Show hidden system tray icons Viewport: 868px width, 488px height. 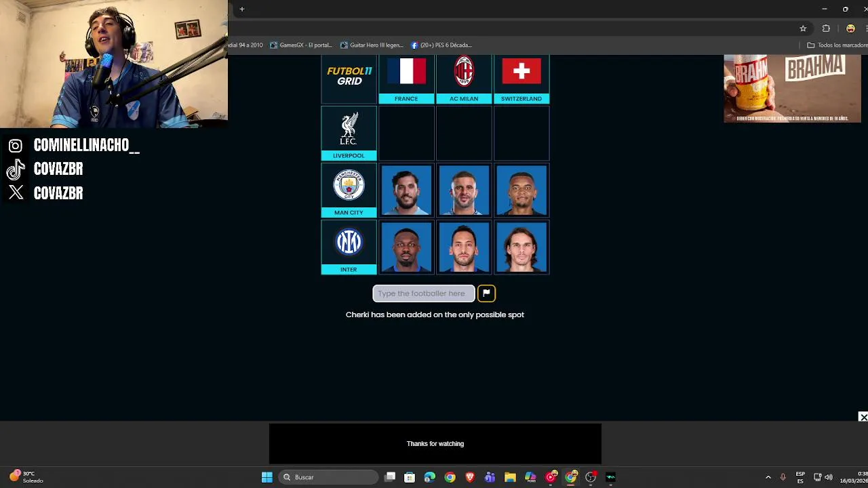tap(768, 477)
